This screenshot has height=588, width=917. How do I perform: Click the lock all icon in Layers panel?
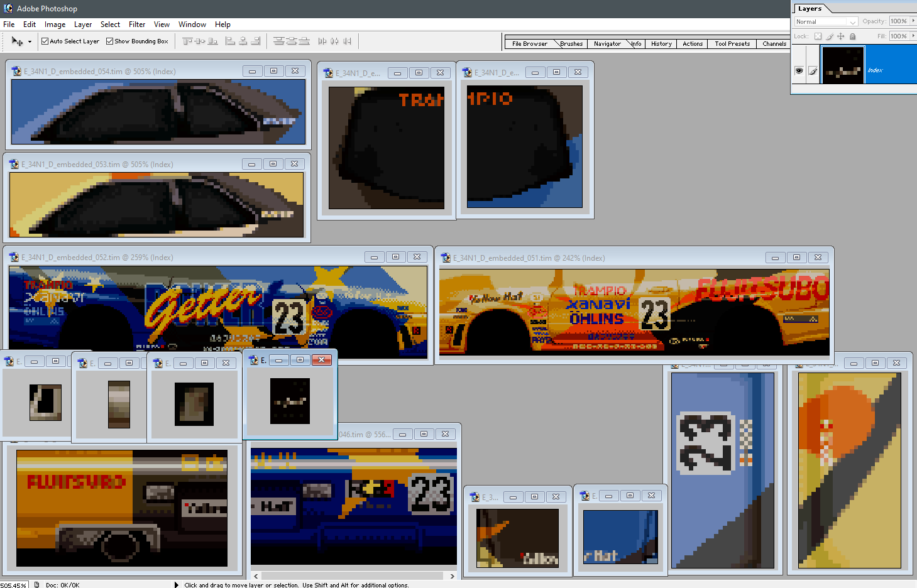[x=852, y=36]
